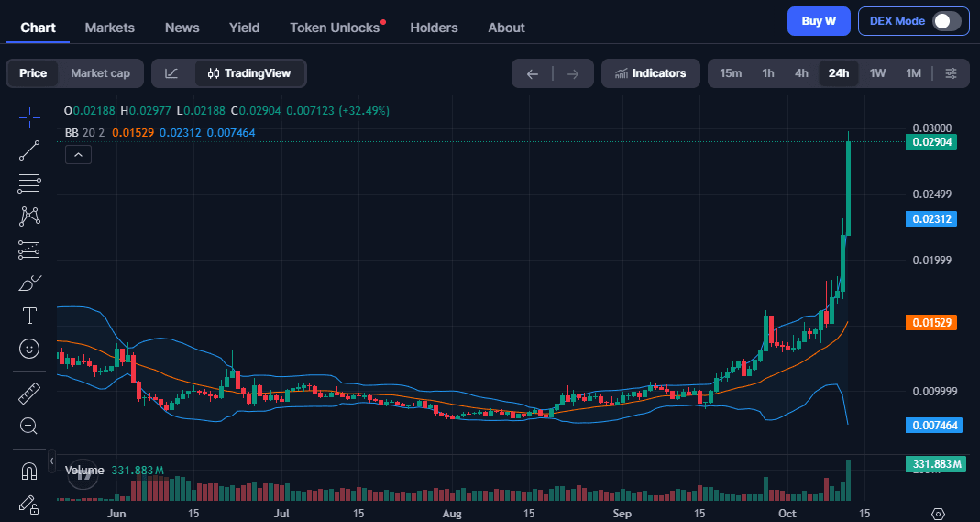This screenshot has width=980, height=522.
Task: Toggle DEX Mode switch
Action: [x=947, y=20]
